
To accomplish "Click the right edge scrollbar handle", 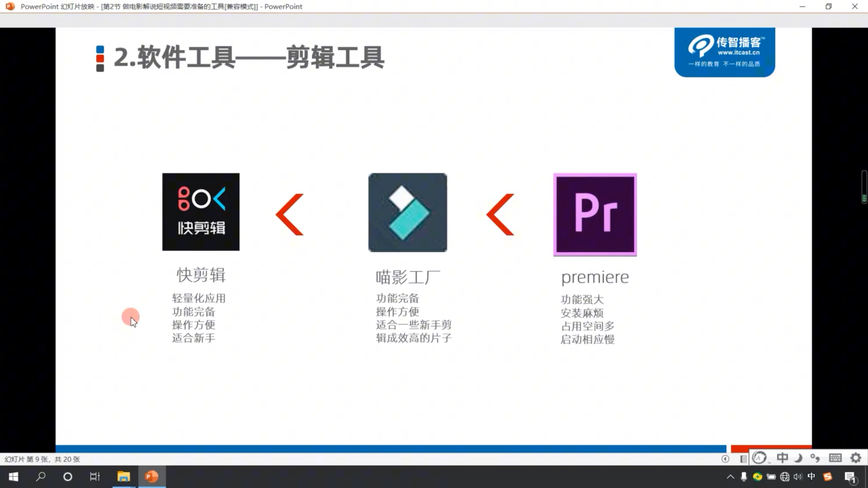I will [864, 187].
